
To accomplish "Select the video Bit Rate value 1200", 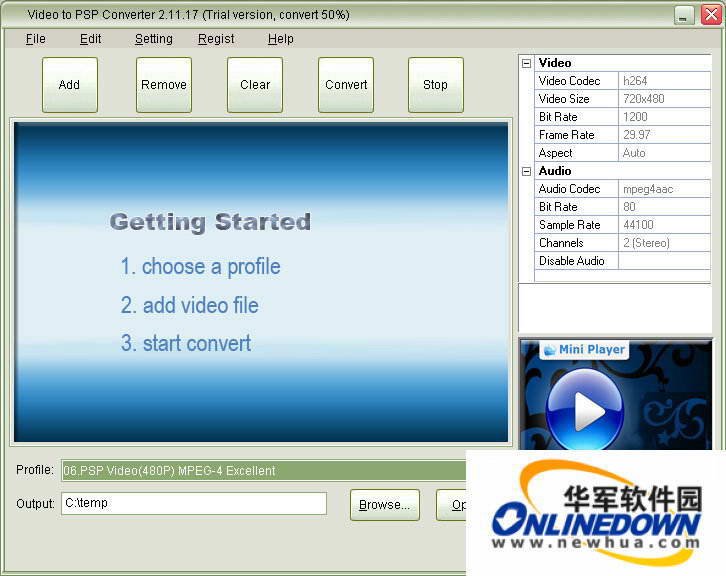I will [664, 117].
